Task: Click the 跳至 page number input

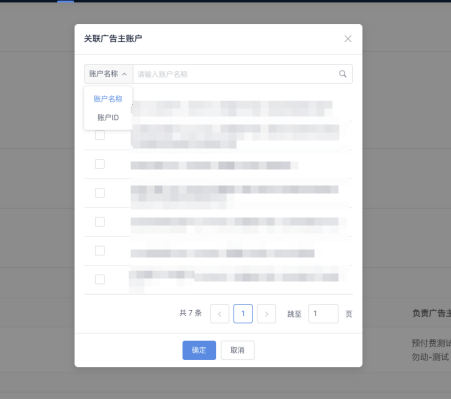Action: (x=323, y=314)
